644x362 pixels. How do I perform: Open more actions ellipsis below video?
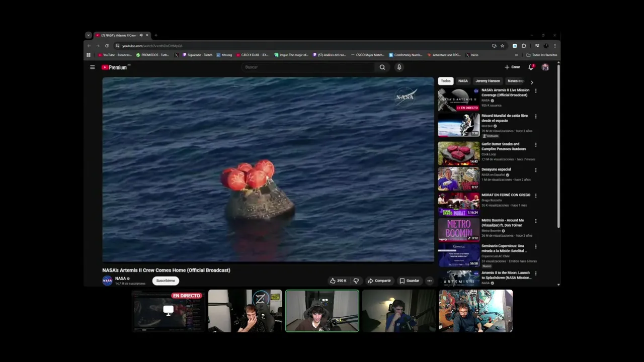(429, 281)
